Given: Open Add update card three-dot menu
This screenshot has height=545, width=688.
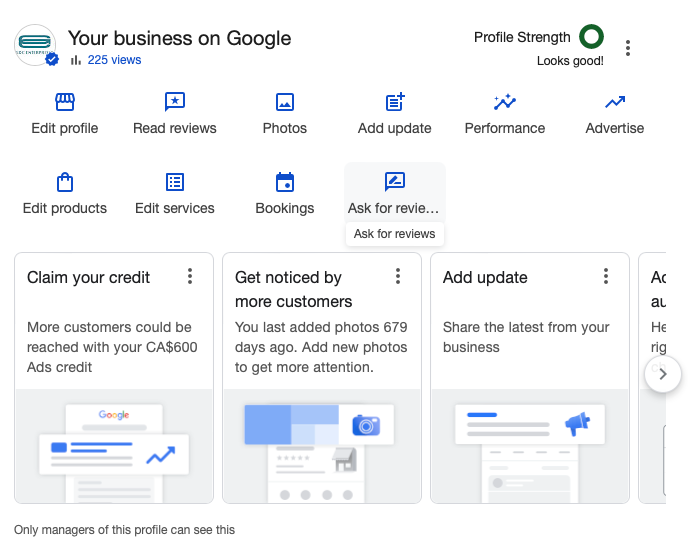Looking at the screenshot, I should click(606, 276).
